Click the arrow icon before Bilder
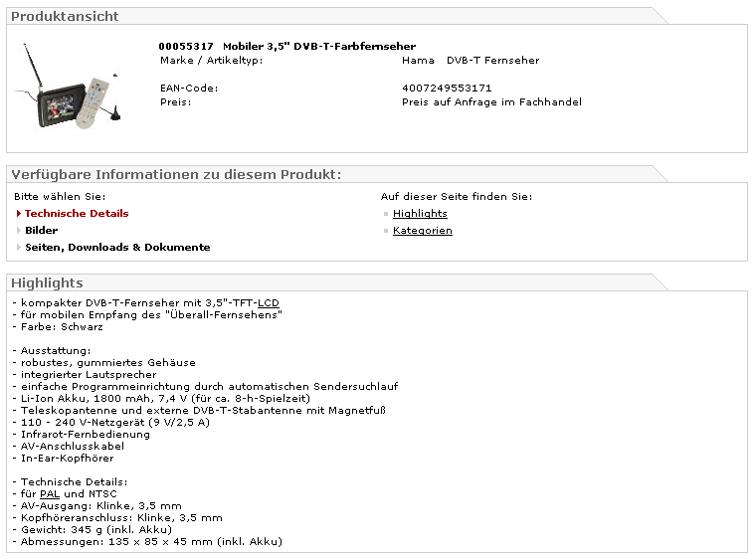Image resolution: width=755 pixels, height=560 pixels. pos(18,231)
